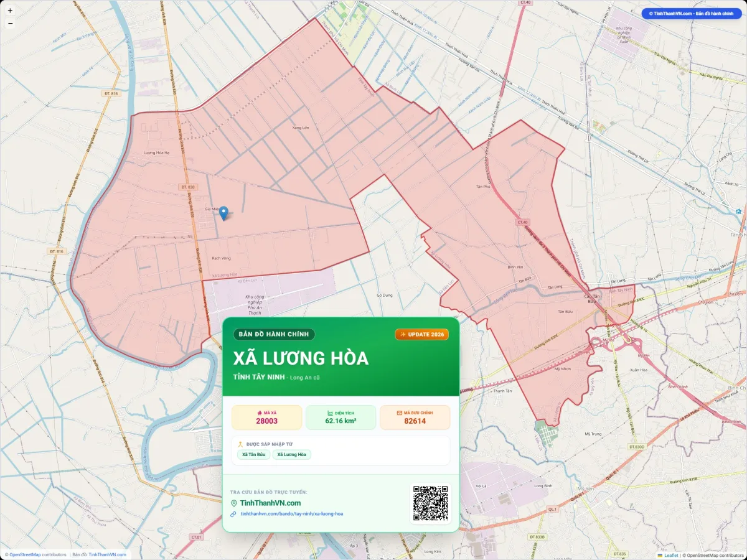Click the QL.1 road shield
This screenshot has height=560, width=747.
tap(552, 509)
